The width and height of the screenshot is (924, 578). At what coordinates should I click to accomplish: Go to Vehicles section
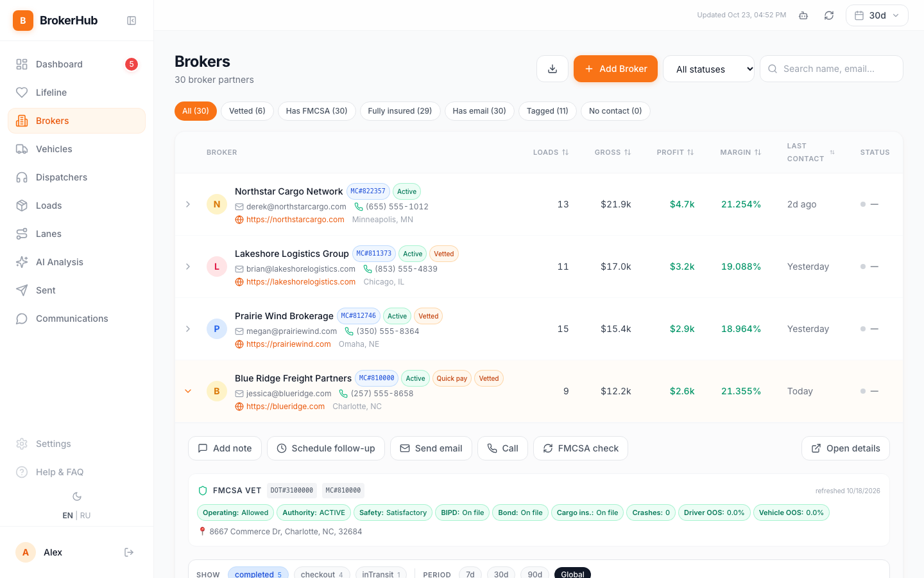coord(76,149)
